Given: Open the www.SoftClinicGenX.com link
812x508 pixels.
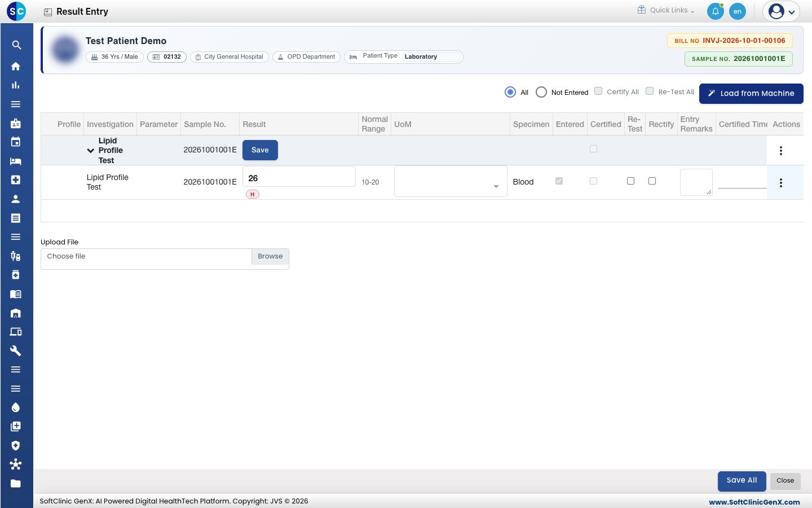Looking at the screenshot, I should point(754,502).
